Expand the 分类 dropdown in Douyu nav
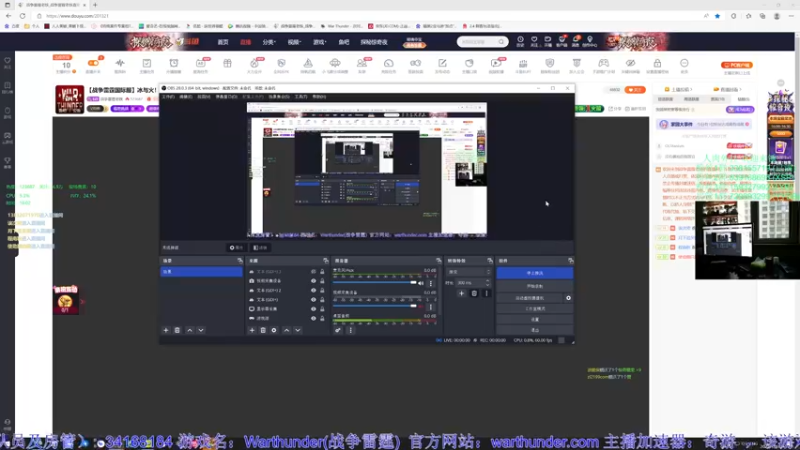 269,42
